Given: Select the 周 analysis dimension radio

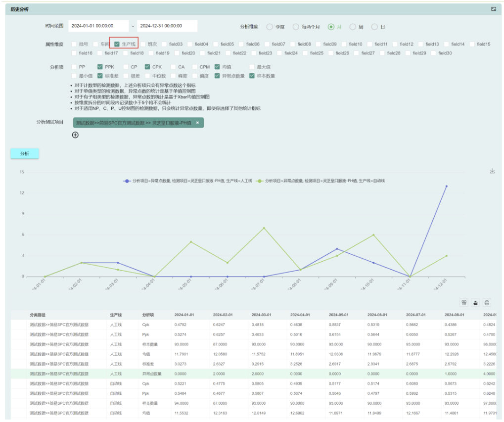Looking at the screenshot, I should 353,27.
